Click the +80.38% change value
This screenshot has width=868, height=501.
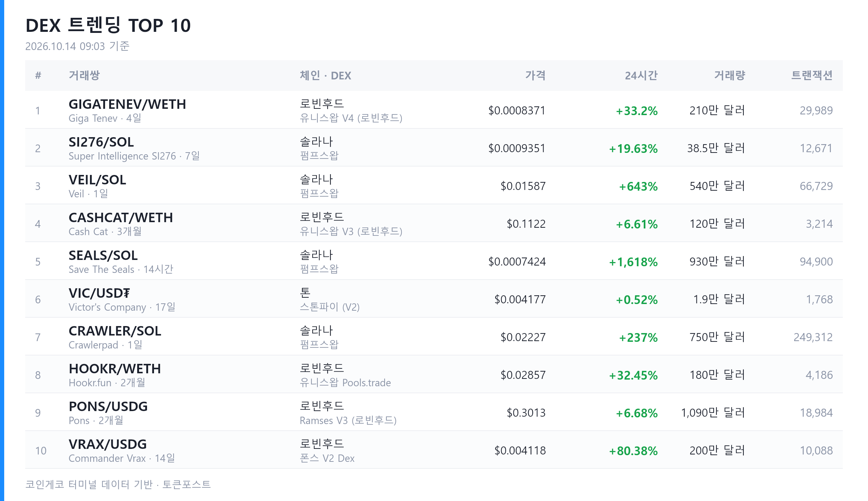click(633, 451)
